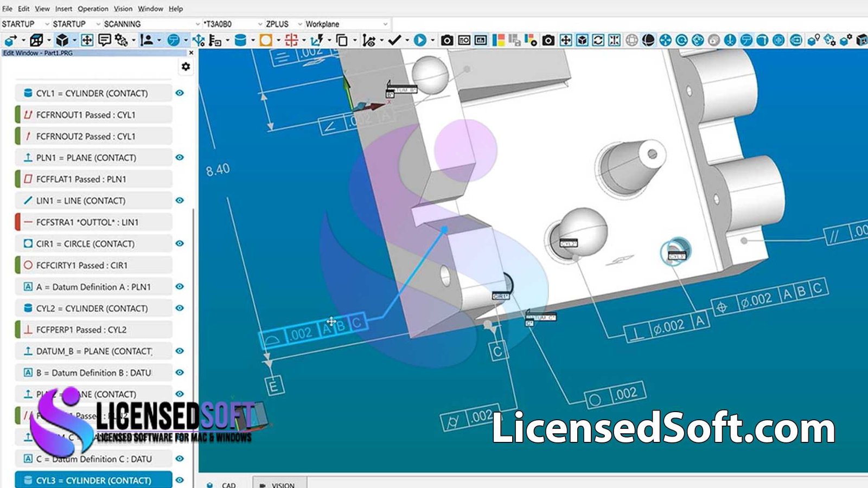Toggle eye for DATUM_B plane row
Image resolution: width=868 pixels, height=488 pixels.
pyautogui.click(x=180, y=351)
